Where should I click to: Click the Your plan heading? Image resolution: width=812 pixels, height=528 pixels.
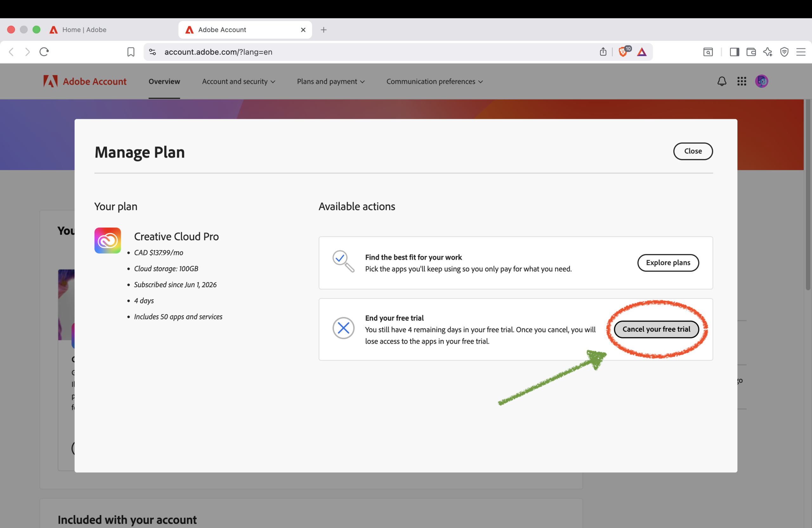click(x=116, y=206)
